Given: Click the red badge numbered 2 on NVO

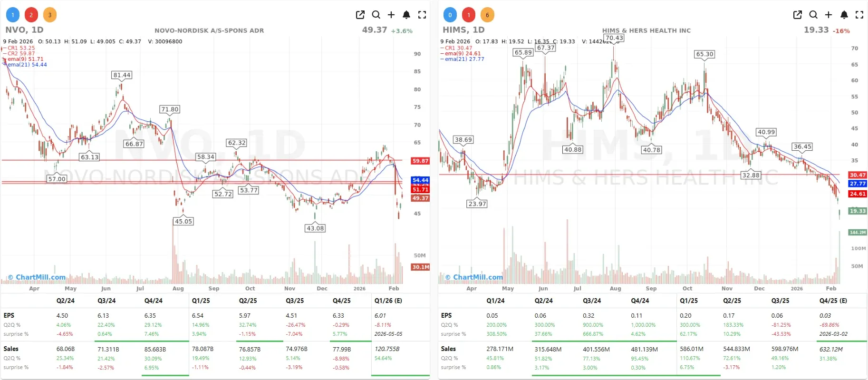Looking at the screenshot, I should (x=31, y=15).
